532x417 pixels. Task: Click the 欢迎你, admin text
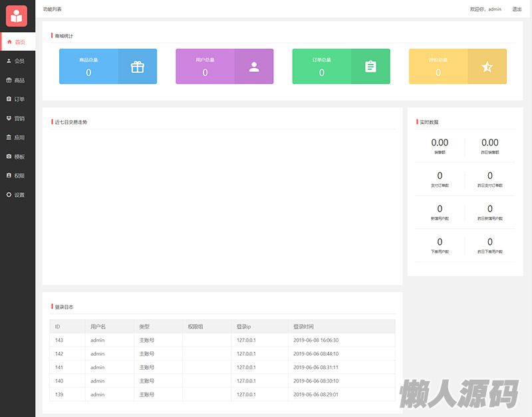[x=485, y=9]
